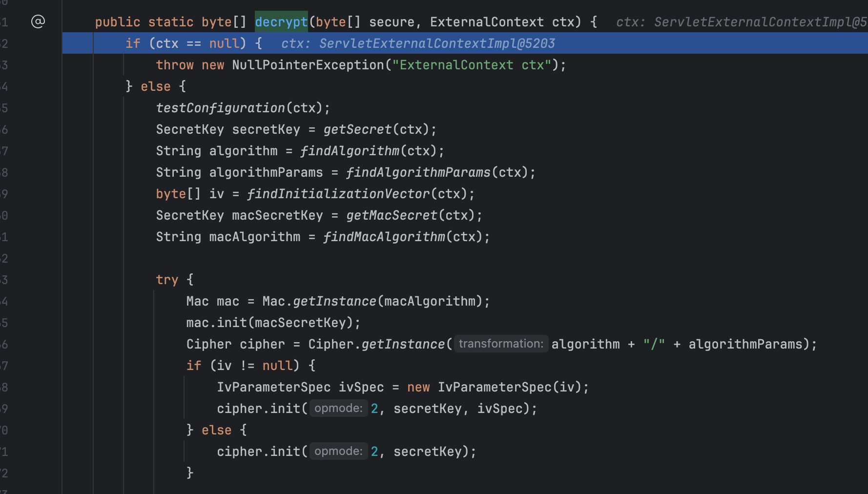
Task: Click inline ctx value after method signature
Action: 741,22
